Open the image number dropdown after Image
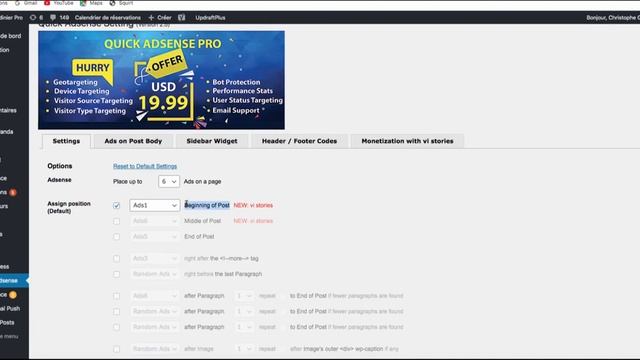 pos(244,349)
